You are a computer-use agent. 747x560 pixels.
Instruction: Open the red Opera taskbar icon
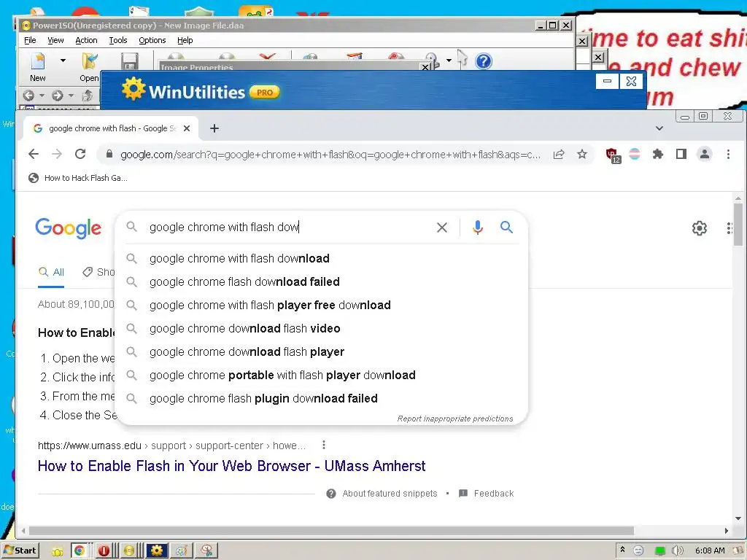[x=104, y=551]
